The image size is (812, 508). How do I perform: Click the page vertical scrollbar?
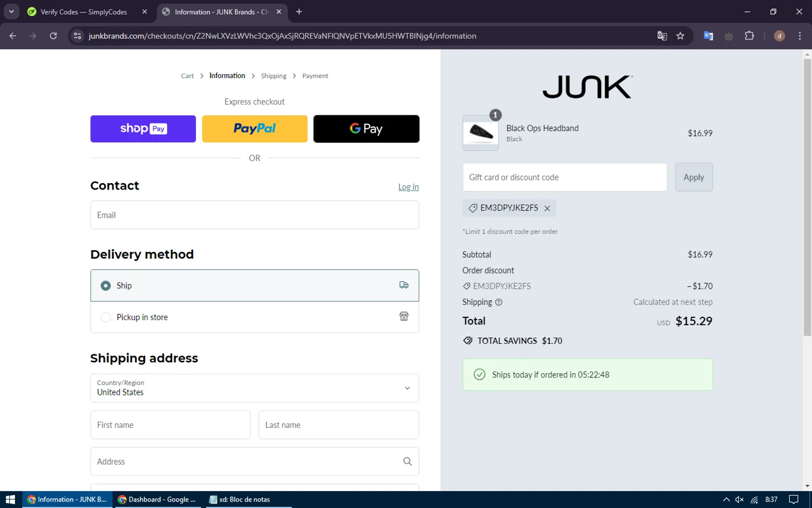tap(807, 198)
